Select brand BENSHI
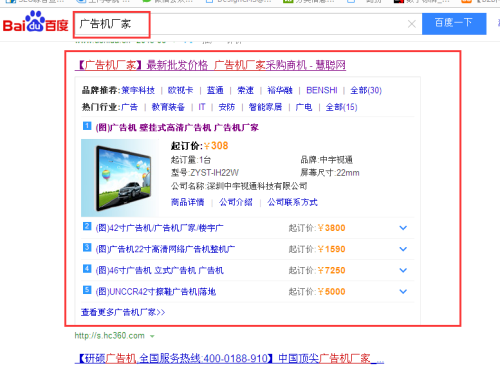 pos(322,90)
